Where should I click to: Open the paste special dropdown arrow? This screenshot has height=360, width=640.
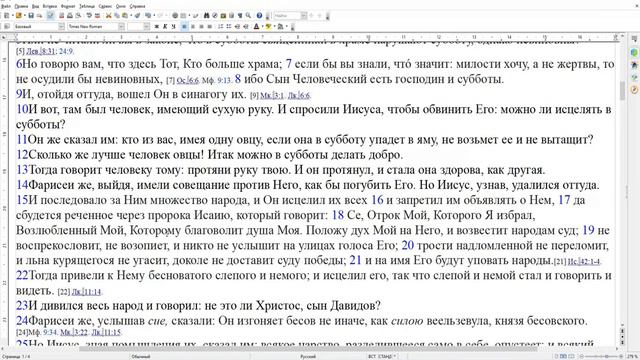(x=131, y=16)
